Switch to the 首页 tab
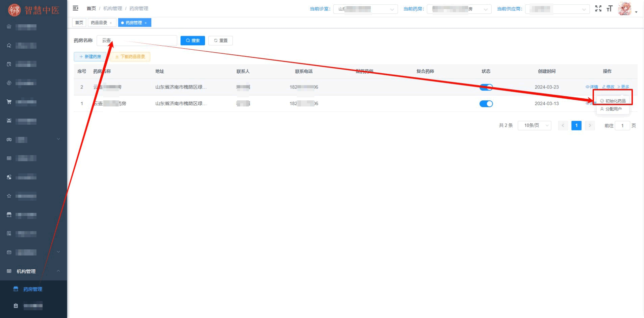 click(79, 23)
